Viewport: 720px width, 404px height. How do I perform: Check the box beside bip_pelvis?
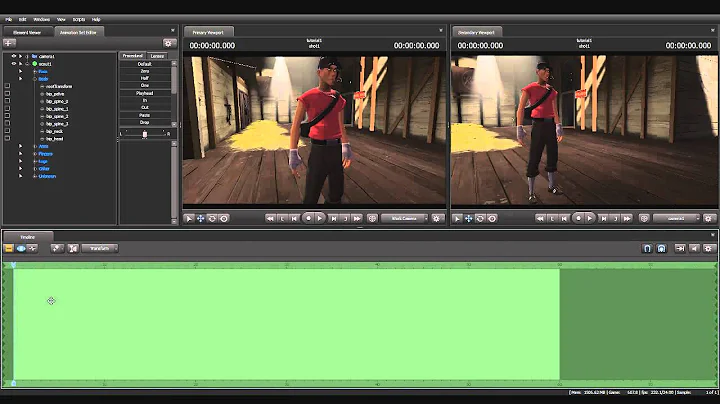7,94
